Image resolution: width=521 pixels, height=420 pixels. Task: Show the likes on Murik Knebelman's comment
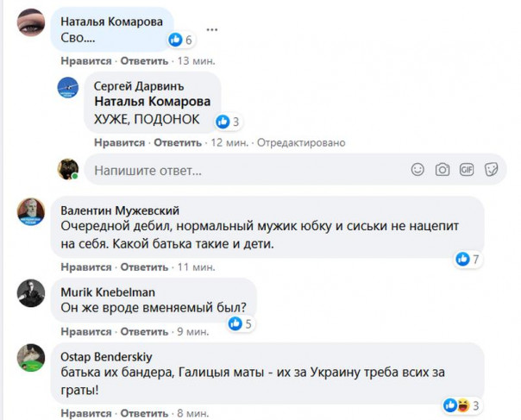pyautogui.click(x=240, y=324)
